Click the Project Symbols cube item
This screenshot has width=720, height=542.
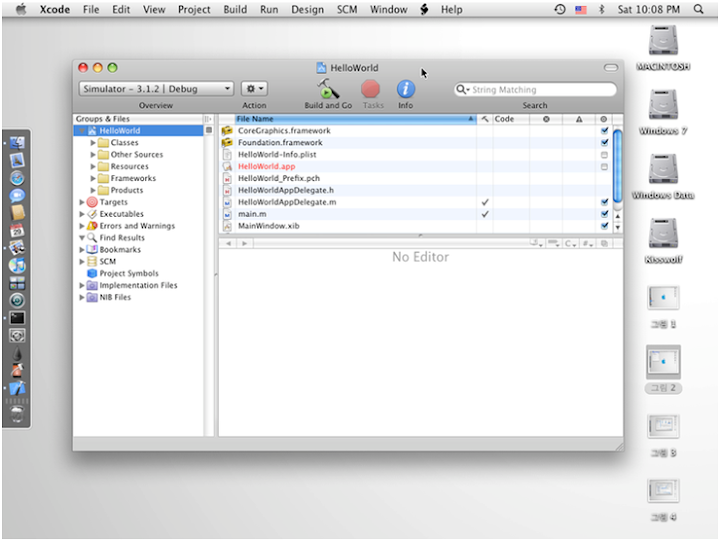point(128,273)
